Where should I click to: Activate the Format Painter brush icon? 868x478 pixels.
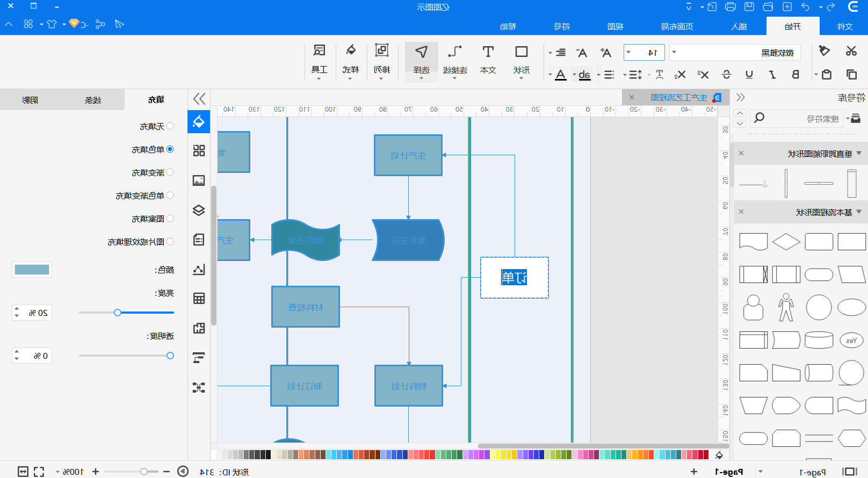pyautogui.click(x=824, y=51)
